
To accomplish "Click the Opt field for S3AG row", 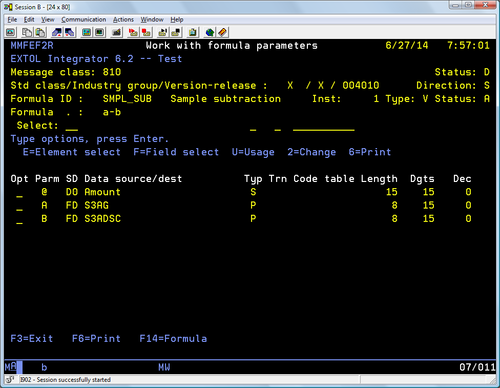I will pyautogui.click(x=19, y=206).
